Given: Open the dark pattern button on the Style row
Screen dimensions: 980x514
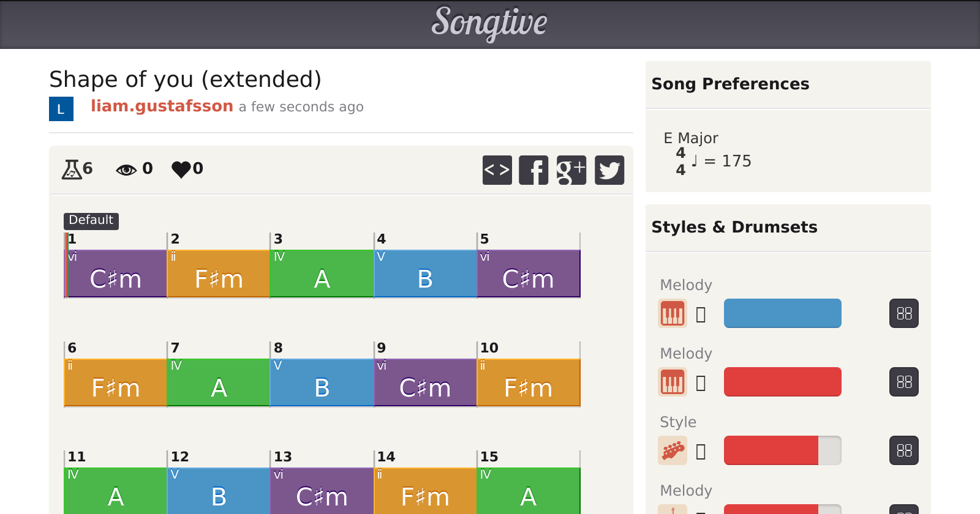Looking at the screenshot, I should (903, 451).
